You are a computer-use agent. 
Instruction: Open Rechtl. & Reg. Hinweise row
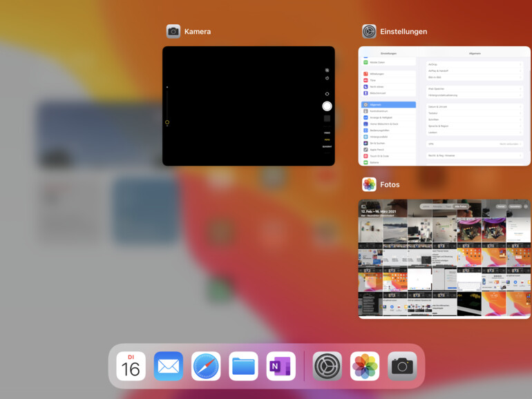(x=475, y=155)
